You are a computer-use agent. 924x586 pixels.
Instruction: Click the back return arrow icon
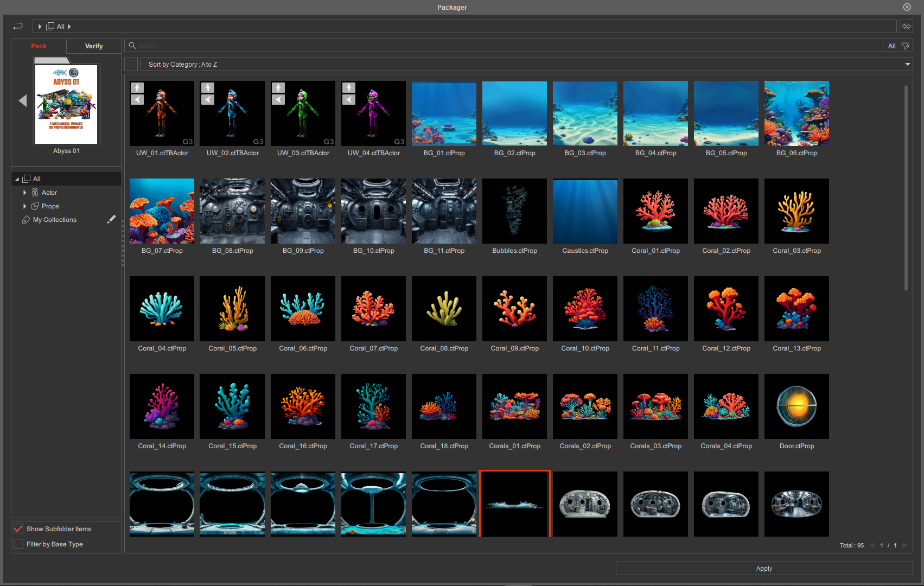(x=18, y=26)
